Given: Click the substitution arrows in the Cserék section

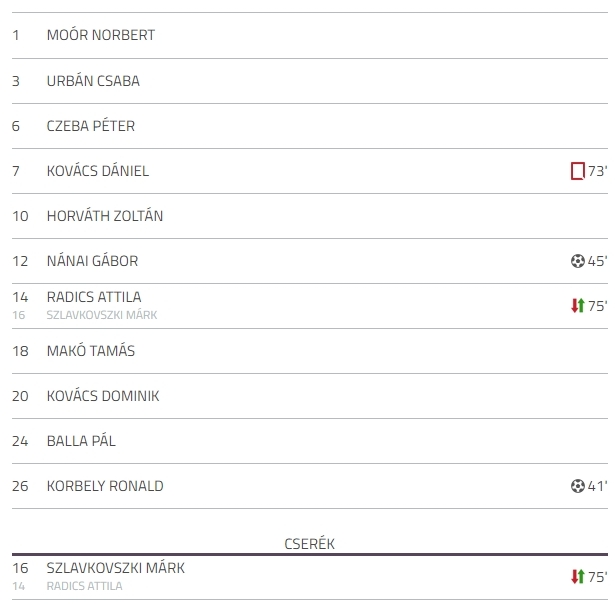Looking at the screenshot, I should (x=577, y=577).
